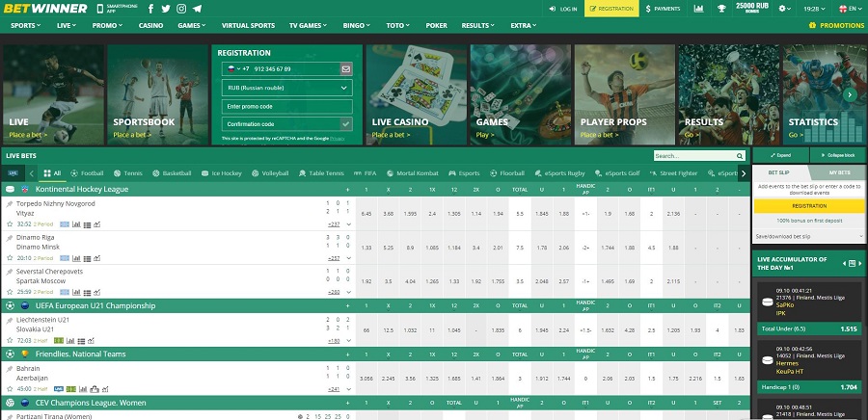Open the RUB currency dropdown

click(286, 88)
